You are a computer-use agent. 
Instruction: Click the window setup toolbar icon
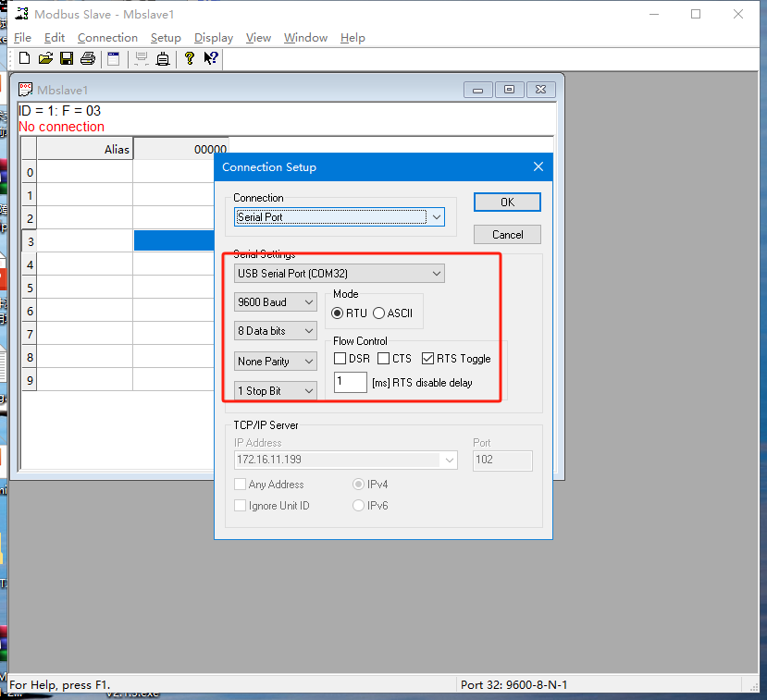click(x=114, y=59)
